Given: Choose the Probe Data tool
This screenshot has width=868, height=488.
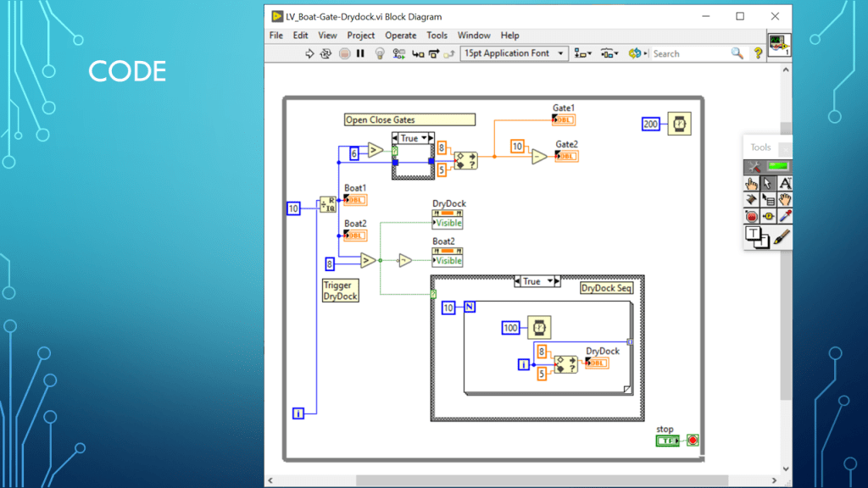Looking at the screenshot, I should [768, 216].
